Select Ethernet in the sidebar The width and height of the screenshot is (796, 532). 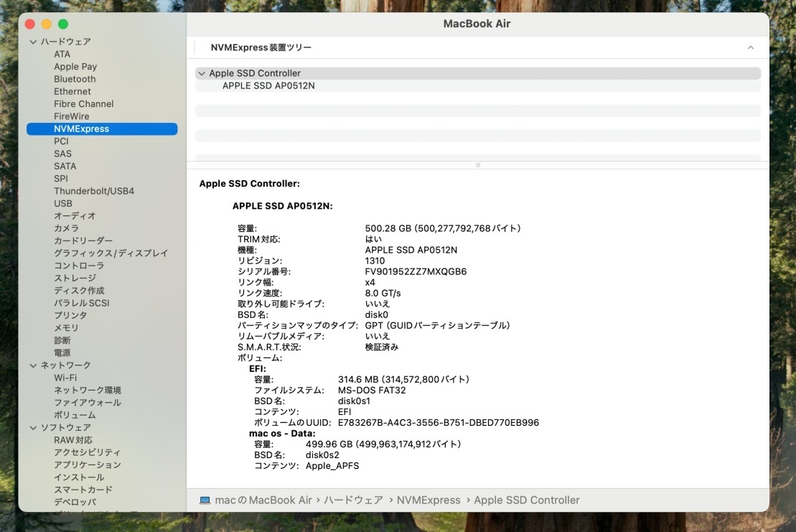point(72,91)
